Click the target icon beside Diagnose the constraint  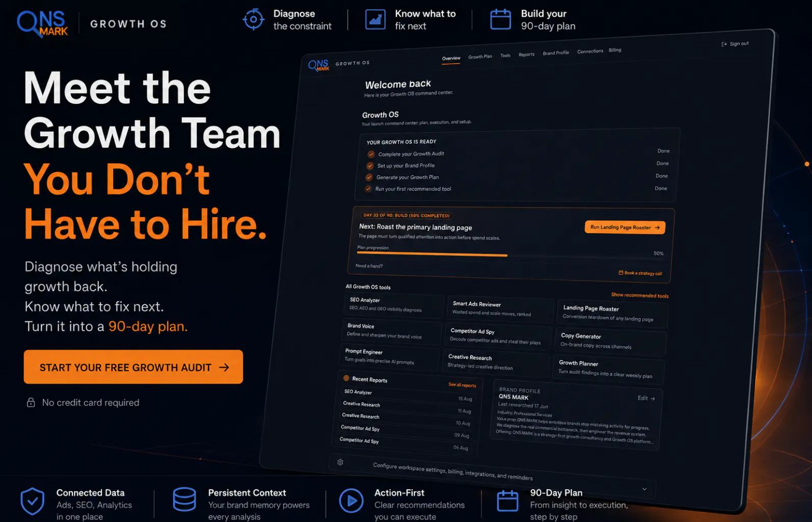(253, 19)
